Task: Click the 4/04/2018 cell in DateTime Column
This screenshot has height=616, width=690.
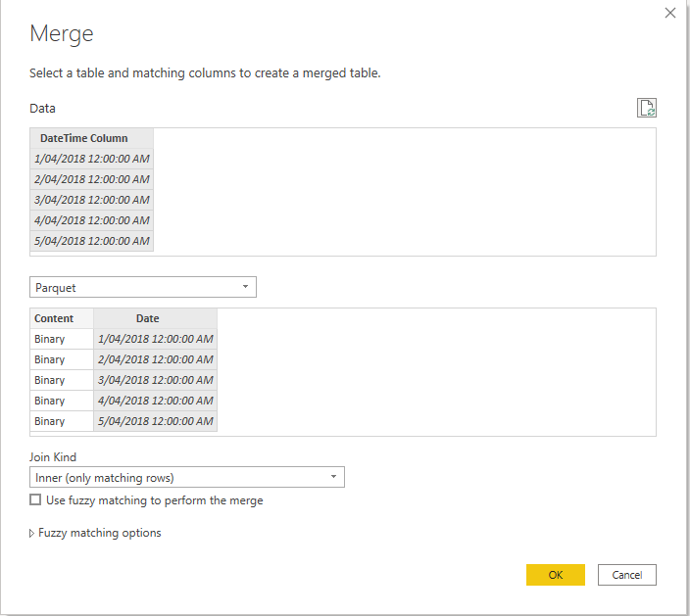Action: tap(91, 220)
